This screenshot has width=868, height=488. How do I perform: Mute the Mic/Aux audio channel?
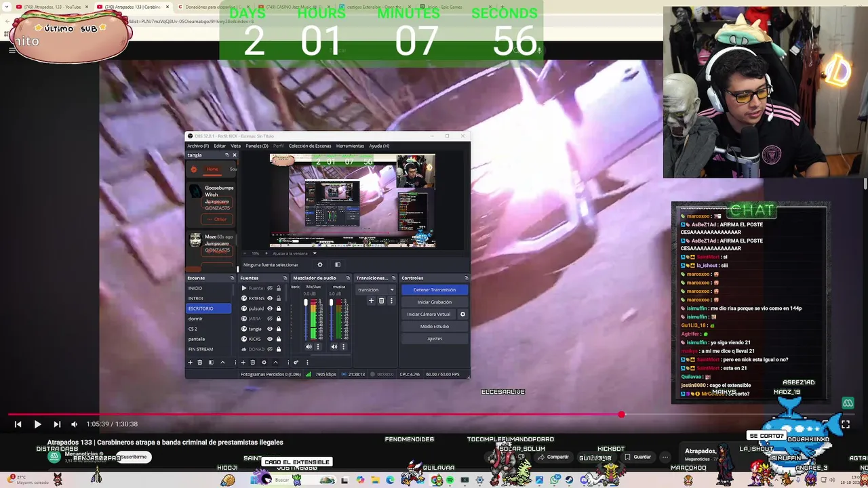pos(309,347)
